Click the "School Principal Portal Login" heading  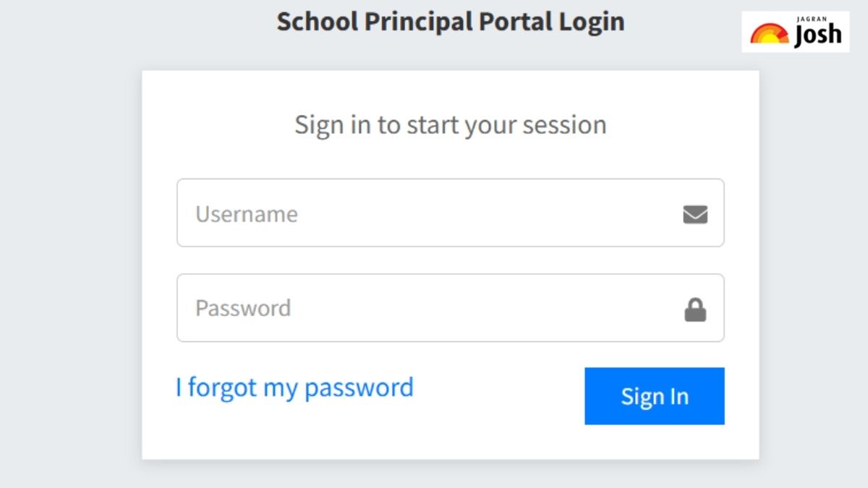coord(450,22)
